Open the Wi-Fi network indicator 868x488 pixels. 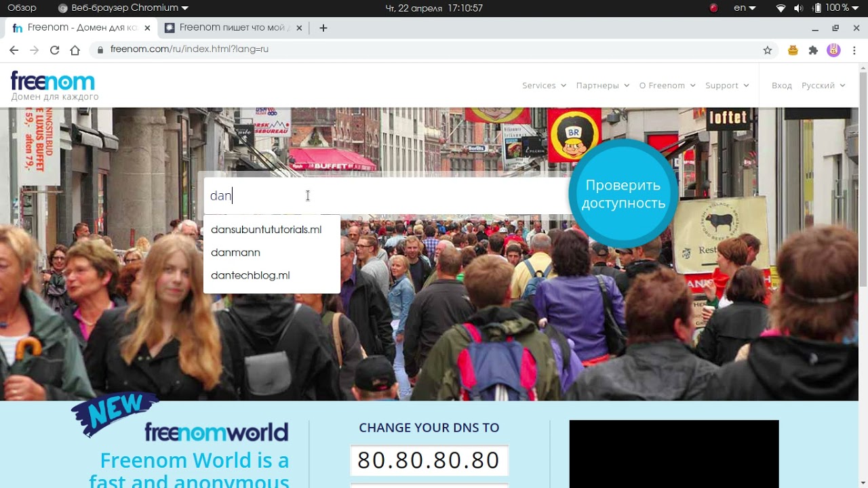pyautogui.click(x=781, y=8)
